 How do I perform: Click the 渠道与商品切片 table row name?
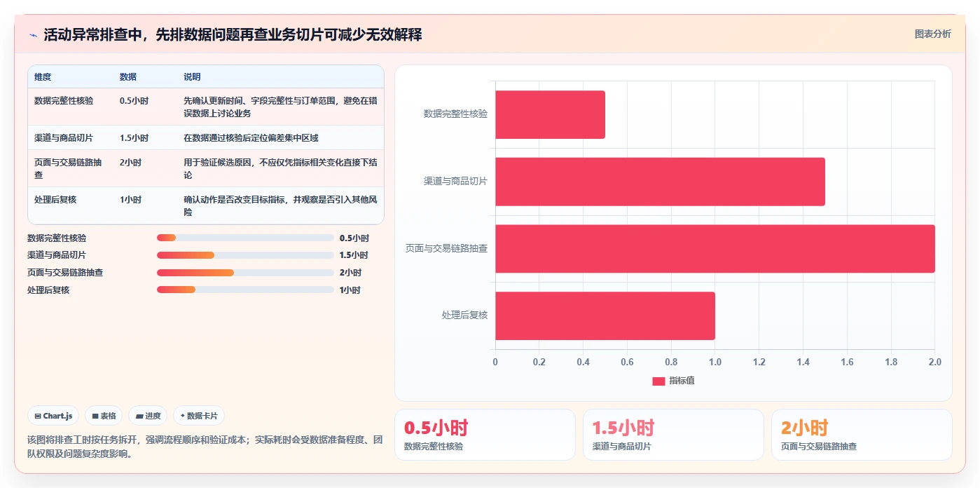(x=64, y=138)
